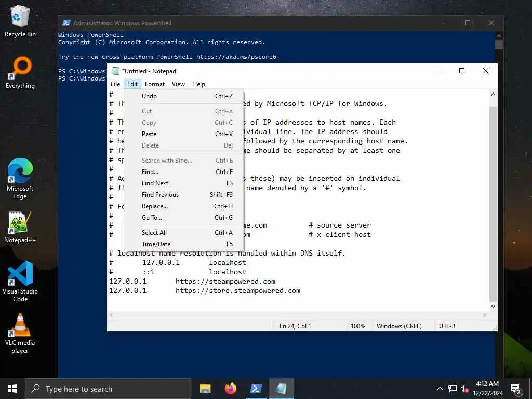Choose Paste from the Edit menu

coord(184,134)
